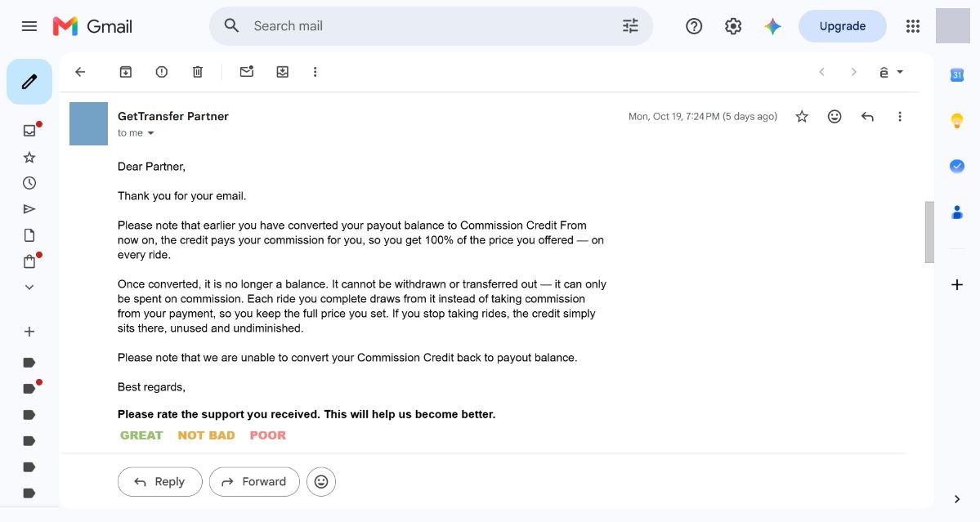Viewport: 980px width, 522px height.
Task: Rate the support as GREAT
Action: [141, 435]
